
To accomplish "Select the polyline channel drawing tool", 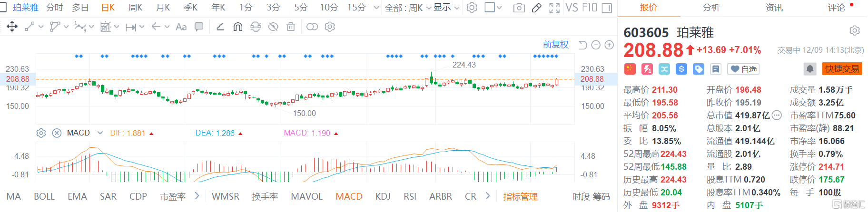I will 55,27.
